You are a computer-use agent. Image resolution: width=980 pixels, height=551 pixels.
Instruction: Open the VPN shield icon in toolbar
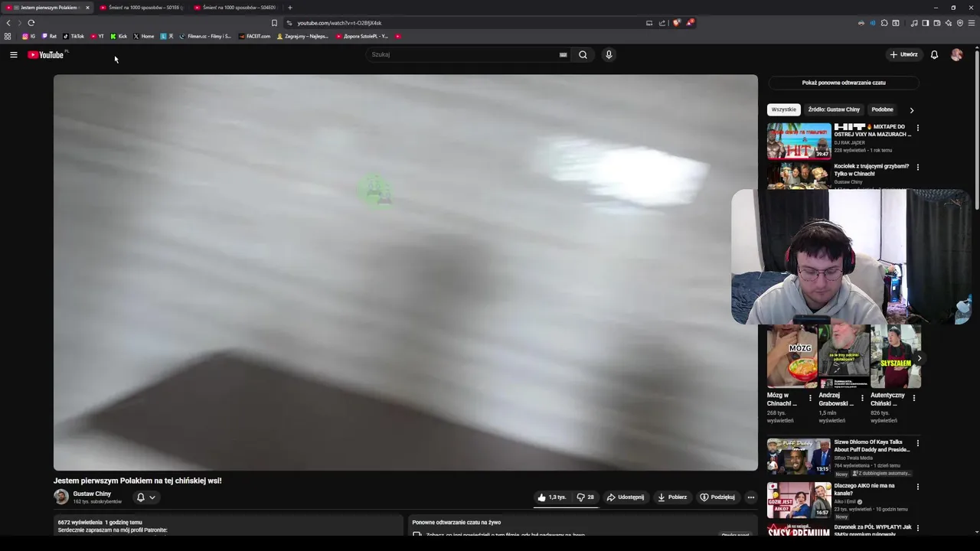click(960, 23)
